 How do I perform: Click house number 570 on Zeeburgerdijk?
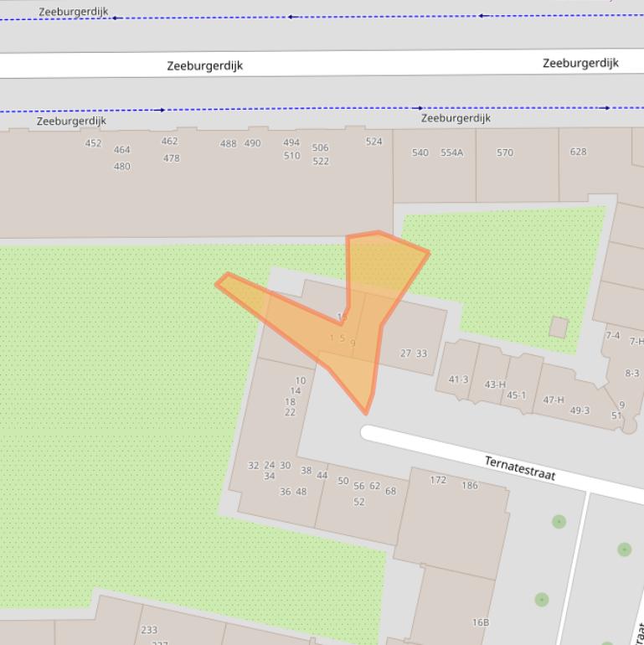504,153
